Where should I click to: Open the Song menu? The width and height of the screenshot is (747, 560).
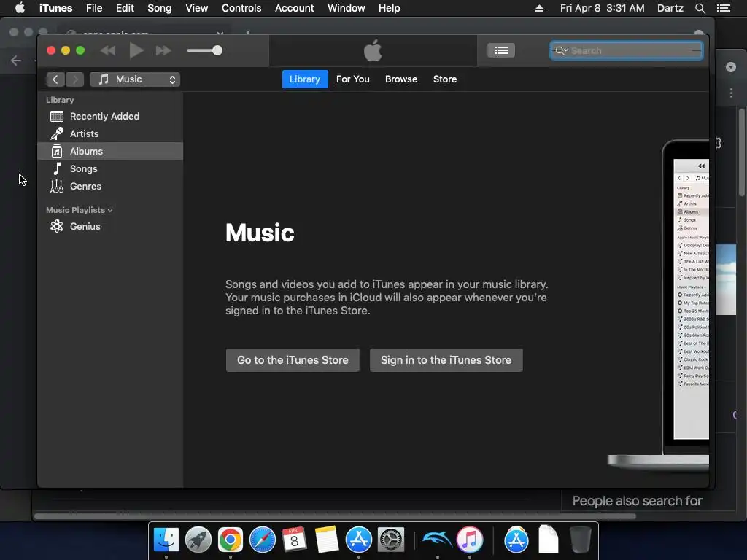tap(160, 8)
